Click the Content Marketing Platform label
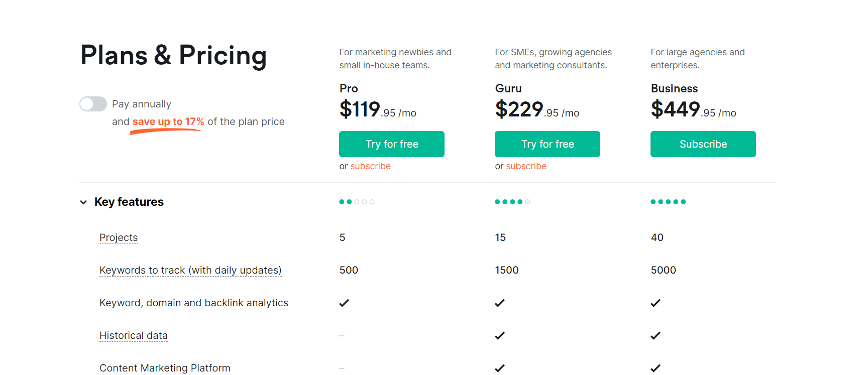This screenshot has height=375, width=868. point(165,368)
